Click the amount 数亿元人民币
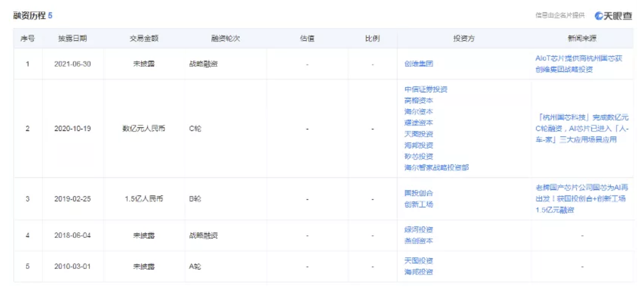The height and width of the screenshot is (294, 644). [x=144, y=129]
